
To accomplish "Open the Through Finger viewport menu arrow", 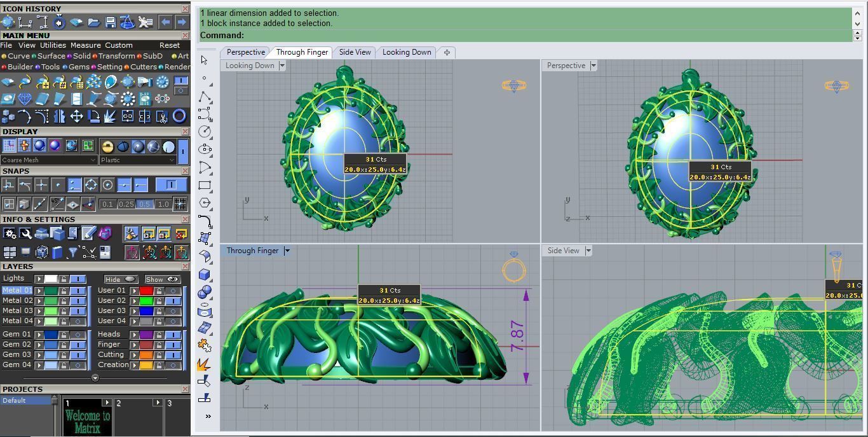I will (x=287, y=251).
